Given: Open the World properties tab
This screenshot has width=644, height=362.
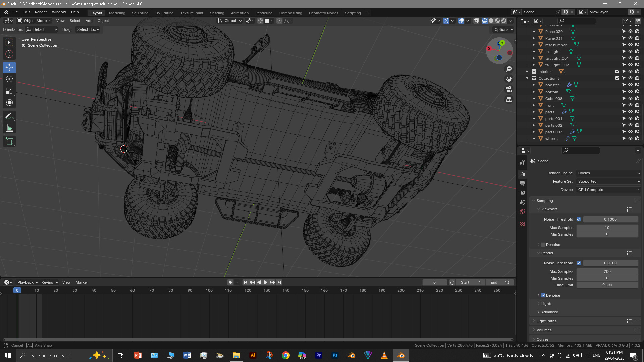Looking at the screenshot, I should (522, 212).
